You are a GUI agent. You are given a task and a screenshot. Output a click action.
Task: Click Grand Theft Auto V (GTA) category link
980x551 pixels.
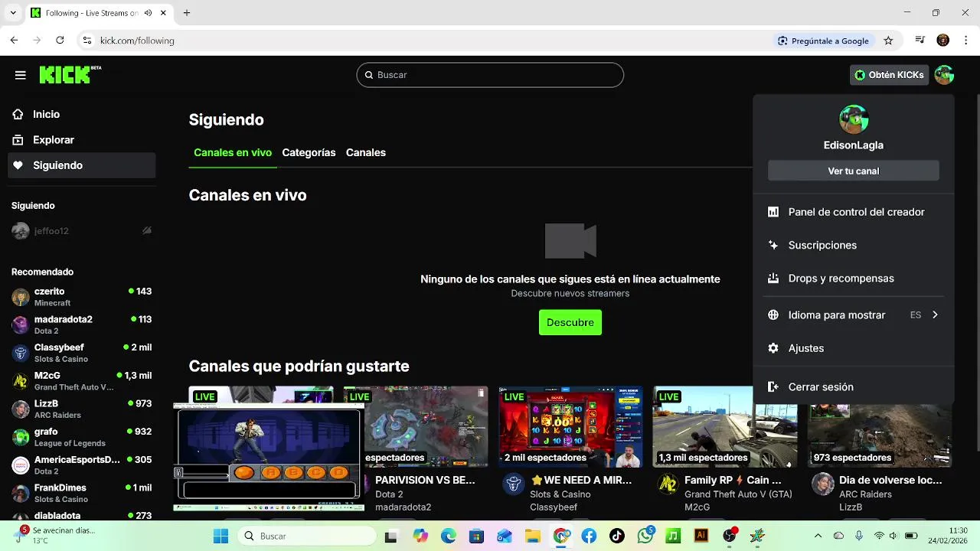(x=738, y=494)
